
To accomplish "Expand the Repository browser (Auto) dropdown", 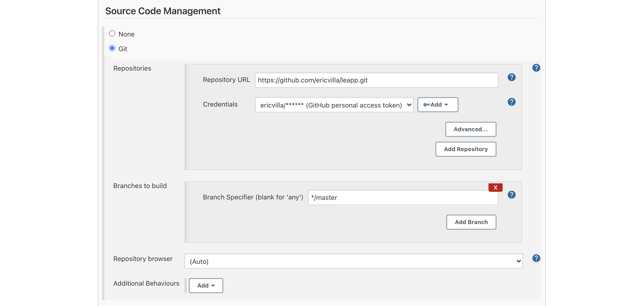I will coord(353,261).
